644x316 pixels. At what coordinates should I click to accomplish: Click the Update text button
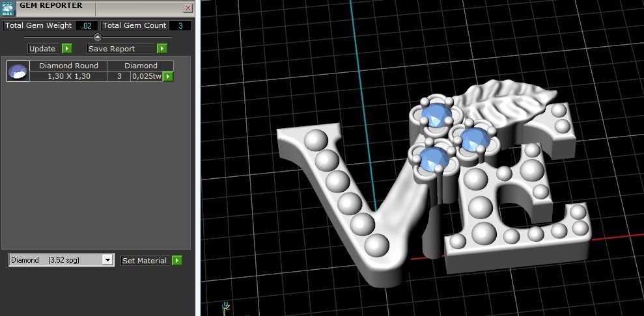[x=44, y=49]
